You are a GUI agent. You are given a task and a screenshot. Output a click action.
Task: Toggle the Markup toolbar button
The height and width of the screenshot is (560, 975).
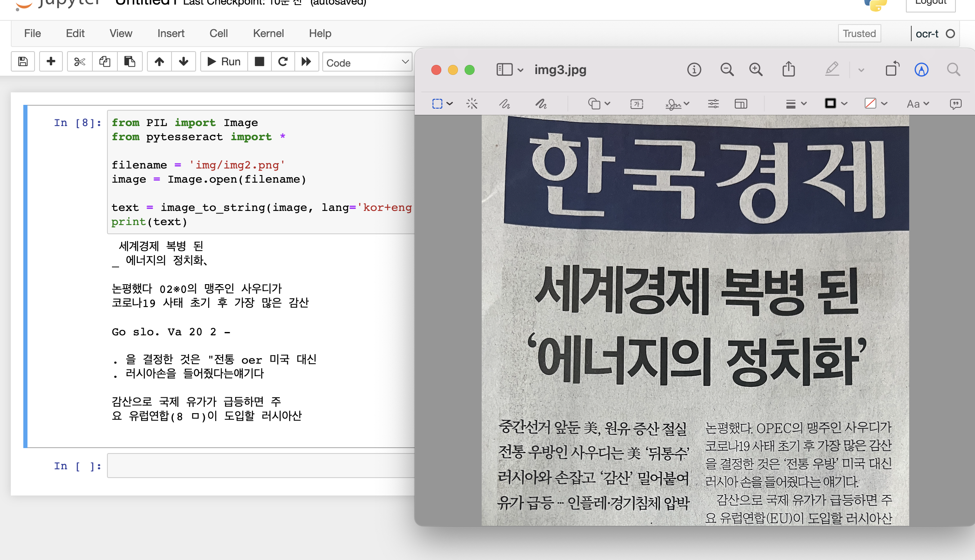click(921, 69)
